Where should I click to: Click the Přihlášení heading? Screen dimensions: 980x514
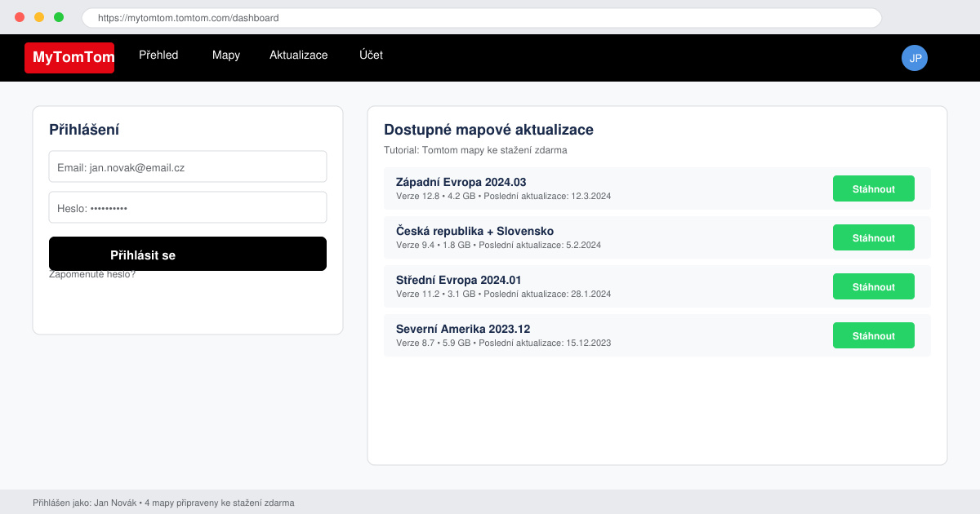84,130
